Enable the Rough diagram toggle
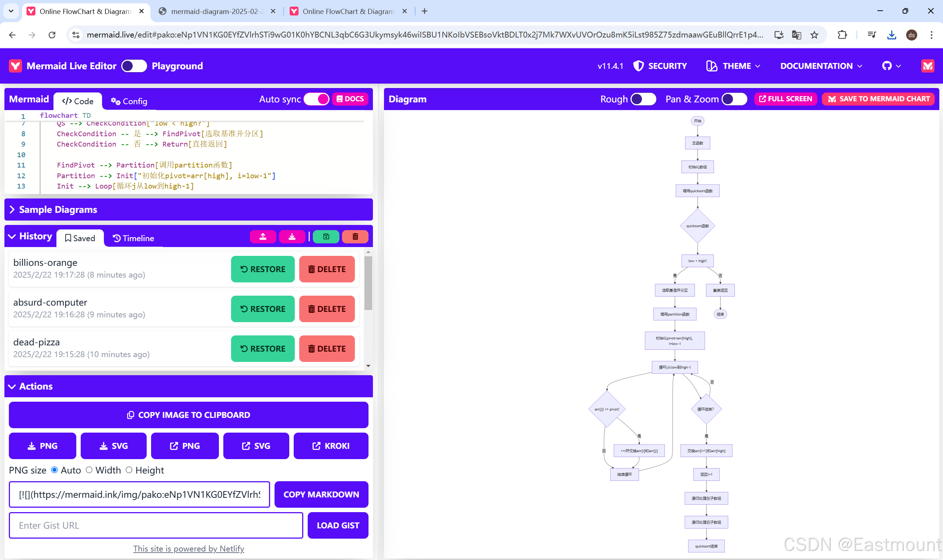Viewport: 943px width, 560px height. (643, 99)
